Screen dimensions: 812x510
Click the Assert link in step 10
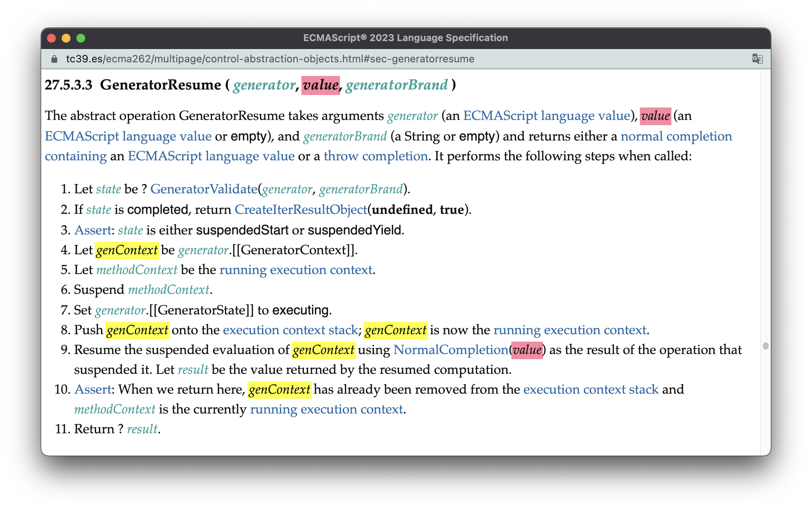pos(93,389)
